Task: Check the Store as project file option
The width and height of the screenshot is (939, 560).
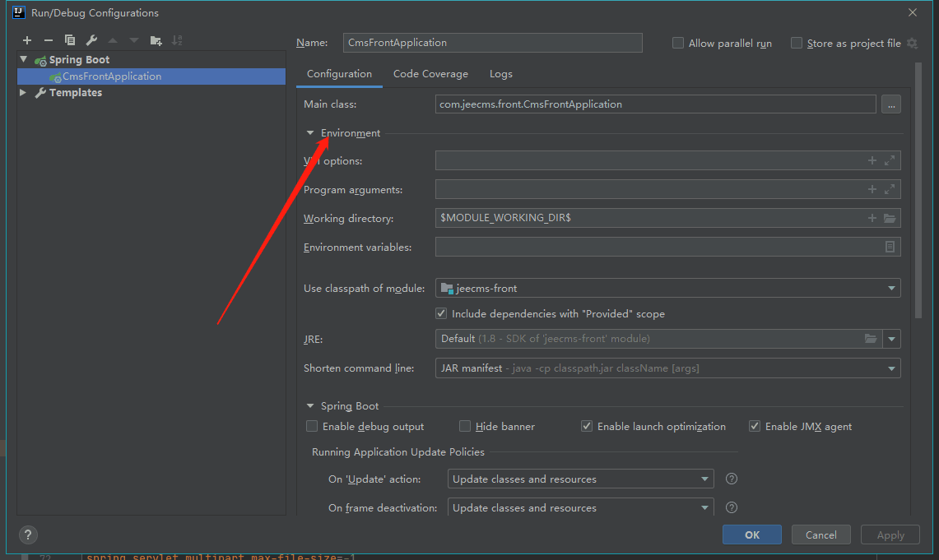Action: click(x=797, y=43)
